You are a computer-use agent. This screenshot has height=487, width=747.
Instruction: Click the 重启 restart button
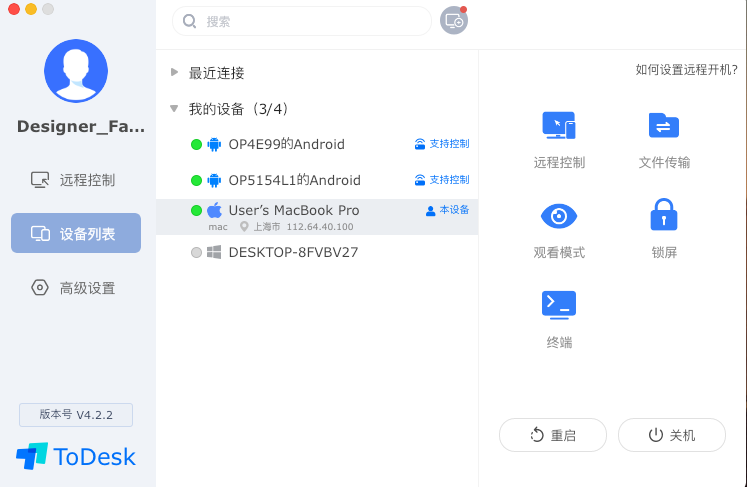pyautogui.click(x=553, y=435)
